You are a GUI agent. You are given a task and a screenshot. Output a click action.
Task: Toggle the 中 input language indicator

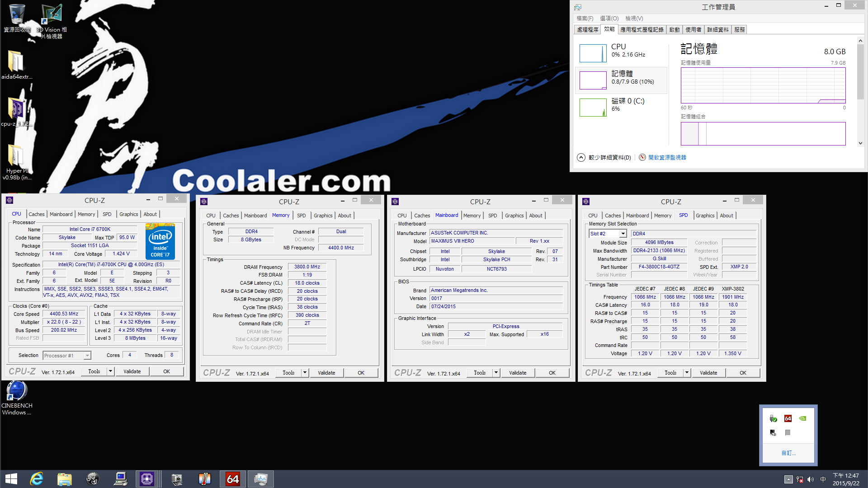(823, 479)
